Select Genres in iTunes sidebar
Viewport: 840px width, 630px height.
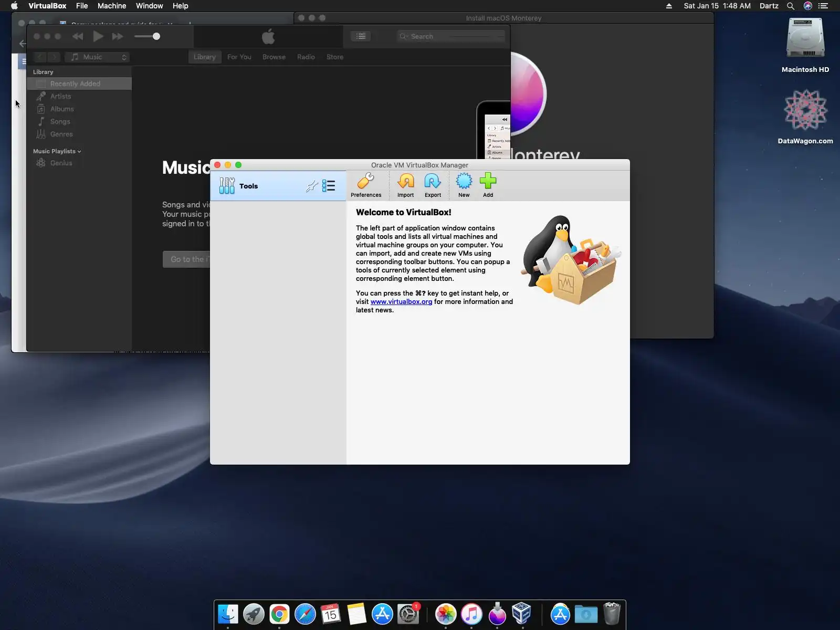coord(79,134)
